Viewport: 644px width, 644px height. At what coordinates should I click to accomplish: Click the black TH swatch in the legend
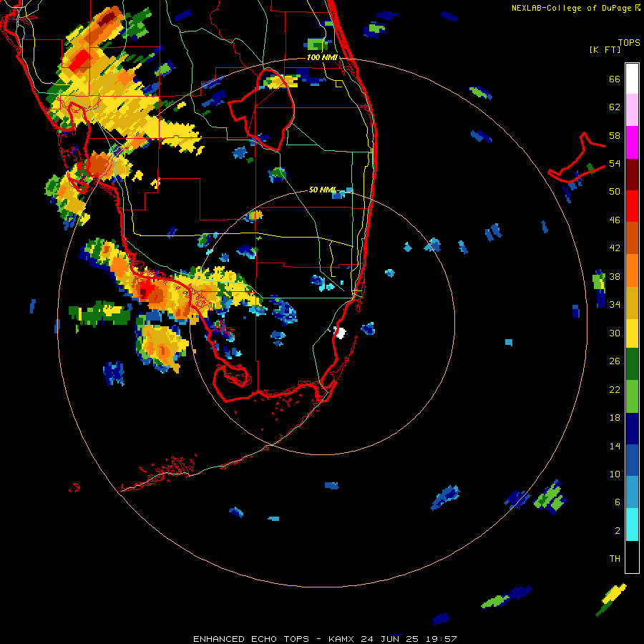pyautogui.click(x=632, y=557)
